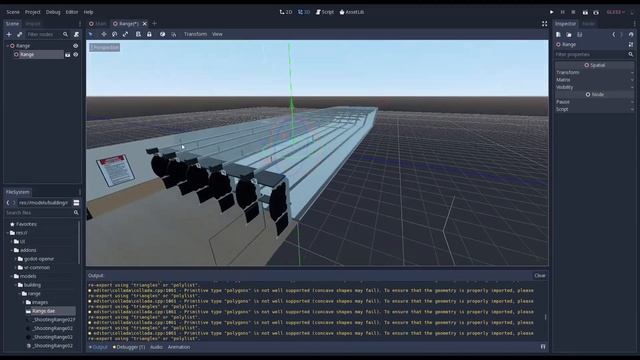
Task: Click the Add Child Node plus icon
Action: point(9,34)
